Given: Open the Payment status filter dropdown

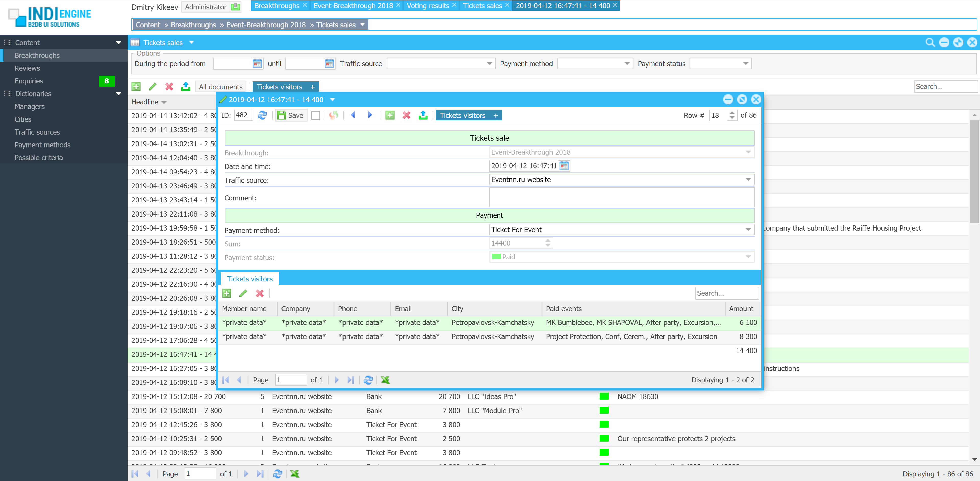Looking at the screenshot, I should (745, 64).
